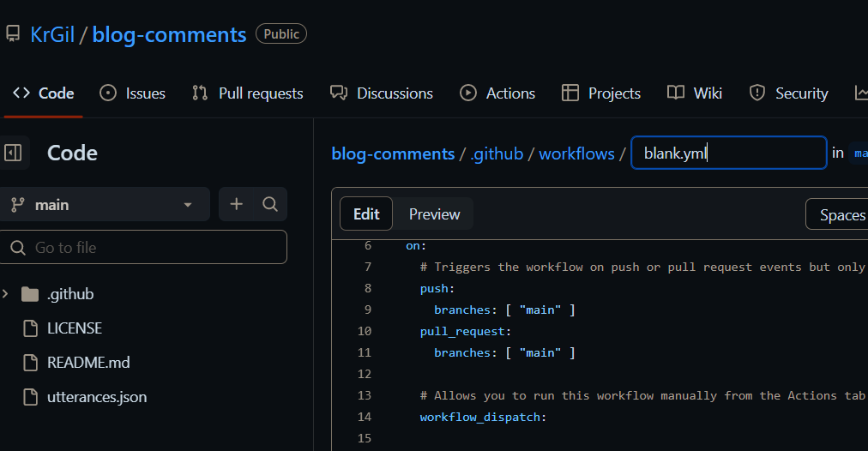
Task: Open the main branch selector dropdown
Action: [x=105, y=204]
